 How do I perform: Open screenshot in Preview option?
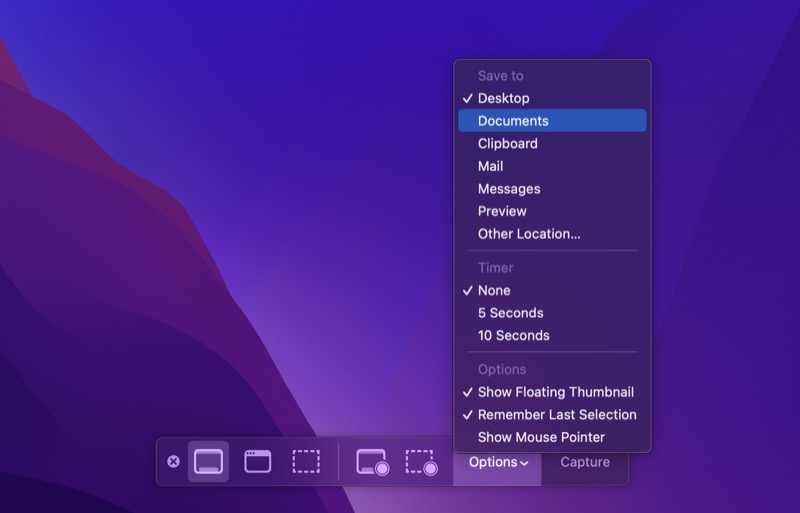[x=552, y=211]
